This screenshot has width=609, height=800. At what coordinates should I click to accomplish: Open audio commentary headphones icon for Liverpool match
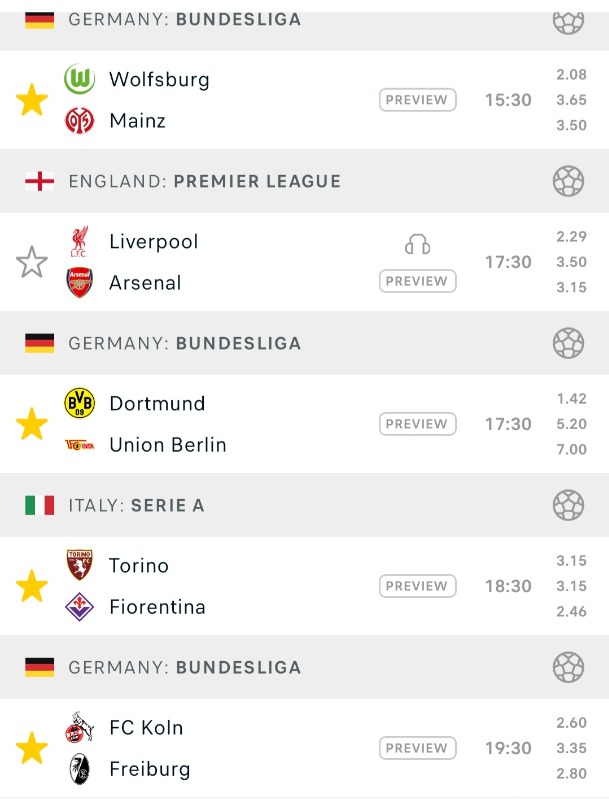417,244
